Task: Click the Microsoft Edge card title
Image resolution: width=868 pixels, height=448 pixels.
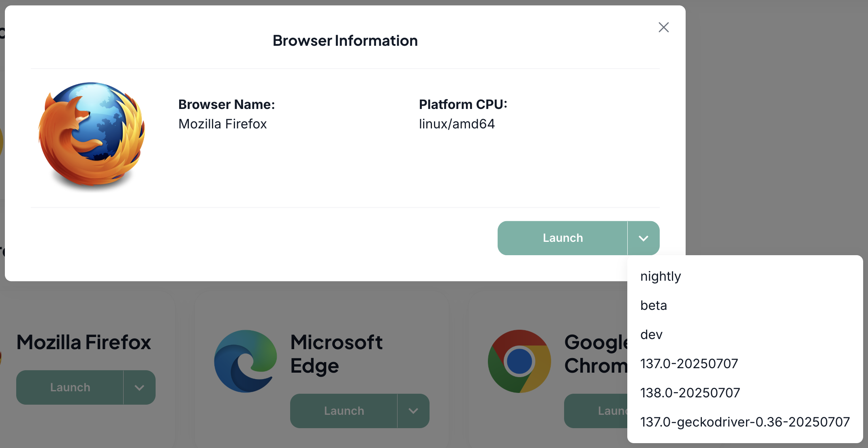Action: (x=336, y=354)
